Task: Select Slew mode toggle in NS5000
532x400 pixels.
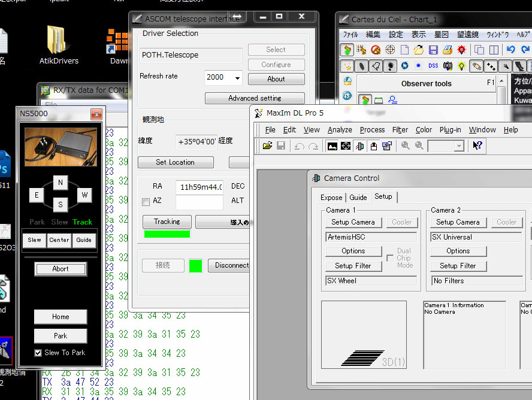Action: click(34, 240)
